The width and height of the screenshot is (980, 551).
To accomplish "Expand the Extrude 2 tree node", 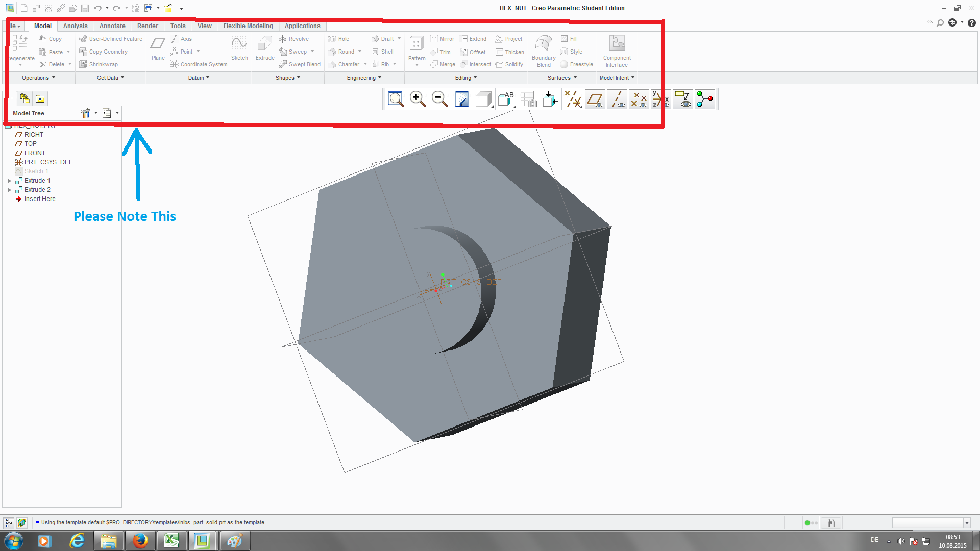I will point(9,190).
